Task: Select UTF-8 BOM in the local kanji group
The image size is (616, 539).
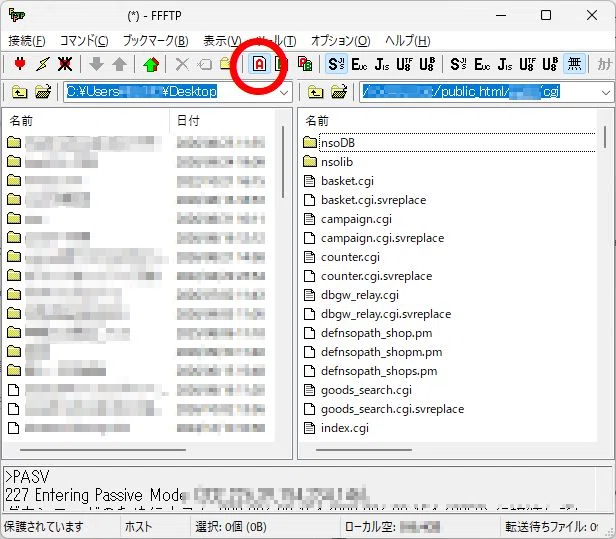Action: 427,64
